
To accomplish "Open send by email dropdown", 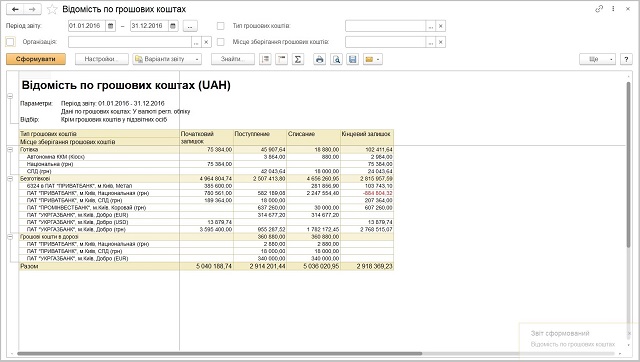I will click(372, 59).
